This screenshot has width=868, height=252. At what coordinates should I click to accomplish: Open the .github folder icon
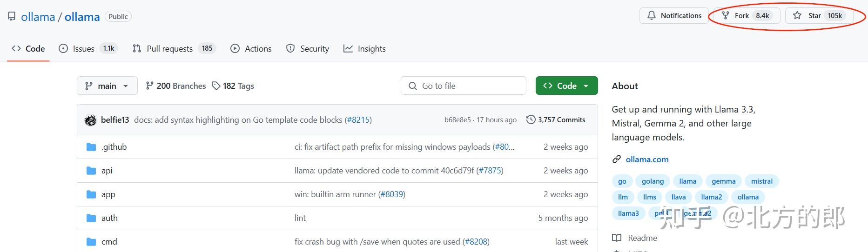click(91, 147)
